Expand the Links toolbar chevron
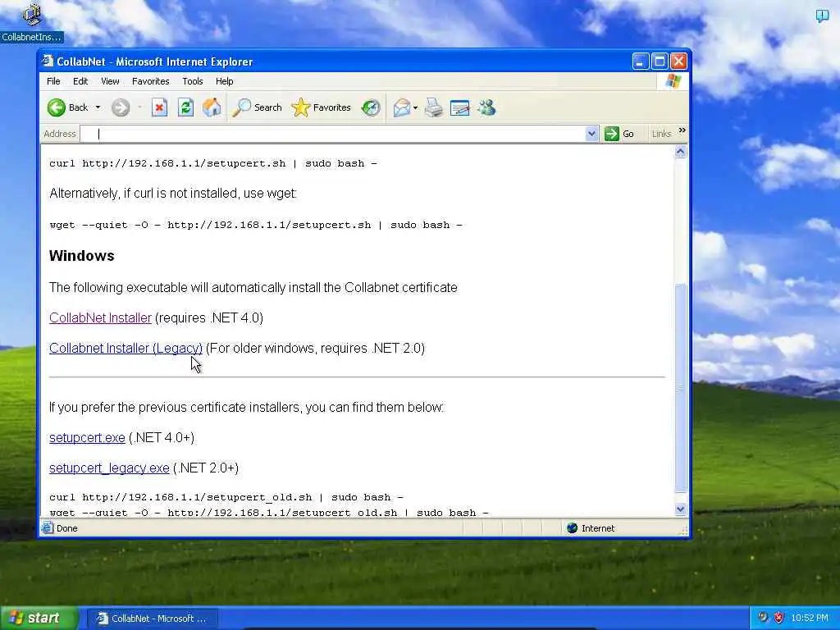Viewport: 840px width, 630px height. click(x=682, y=130)
